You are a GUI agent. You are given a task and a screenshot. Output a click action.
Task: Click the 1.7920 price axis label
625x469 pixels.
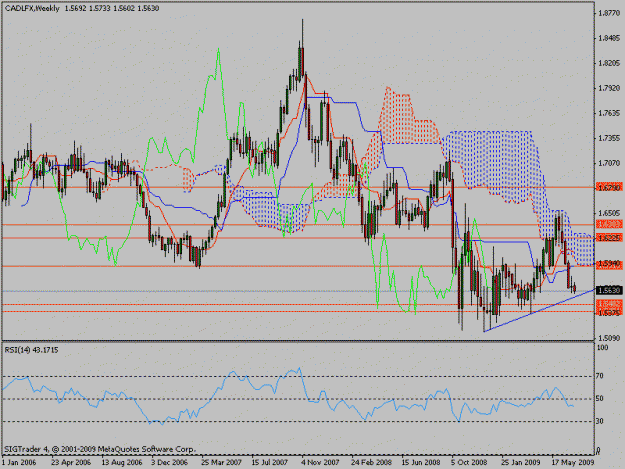pyautogui.click(x=609, y=88)
